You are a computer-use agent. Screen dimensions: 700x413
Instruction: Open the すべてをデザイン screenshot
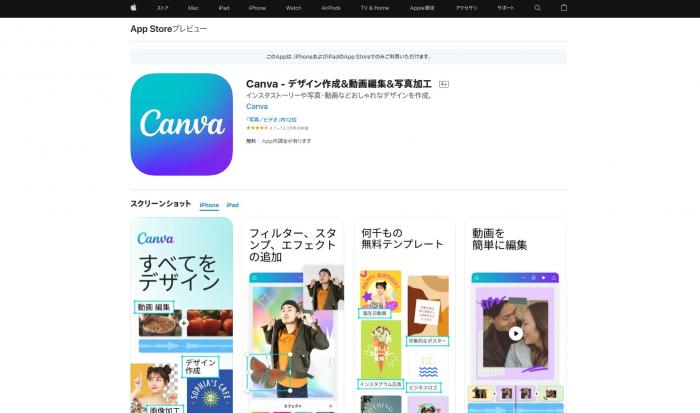tap(182, 315)
